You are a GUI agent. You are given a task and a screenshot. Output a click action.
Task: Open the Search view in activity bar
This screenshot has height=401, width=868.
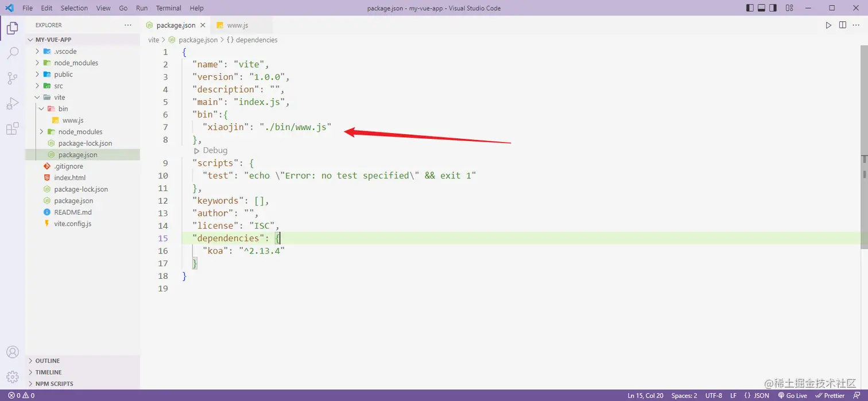(x=12, y=53)
